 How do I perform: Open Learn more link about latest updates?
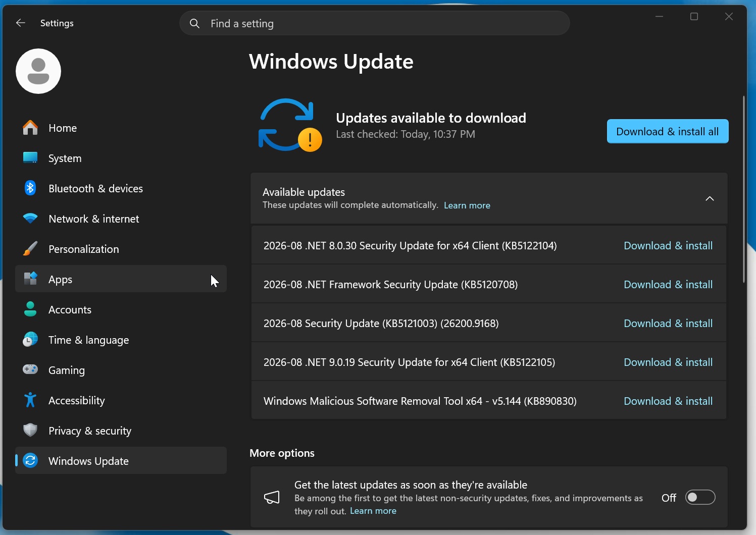point(373,511)
